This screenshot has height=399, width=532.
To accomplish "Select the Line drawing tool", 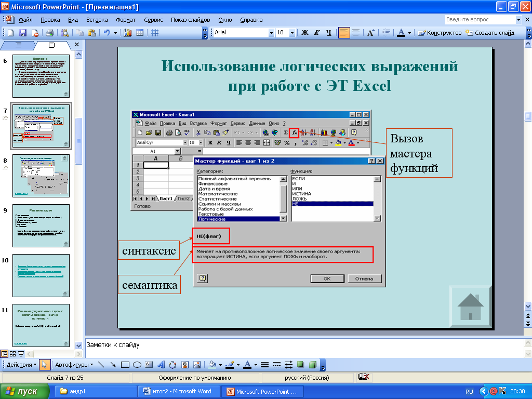I will coord(101,365).
